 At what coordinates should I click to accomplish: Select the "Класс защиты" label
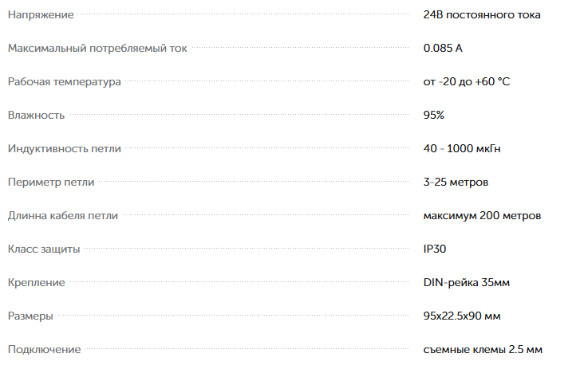pyautogui.click(x=44, y=249)
